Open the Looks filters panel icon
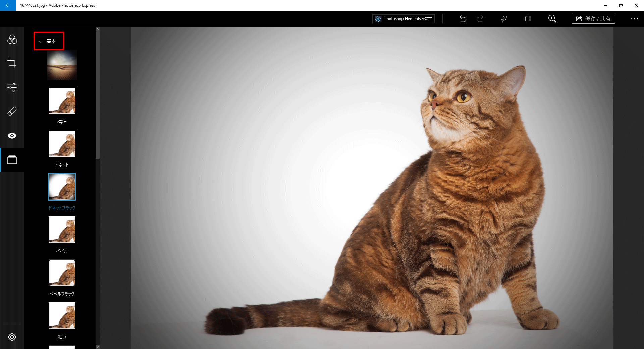The height and width of the screenshot is (349, 644). click(12, 40)
